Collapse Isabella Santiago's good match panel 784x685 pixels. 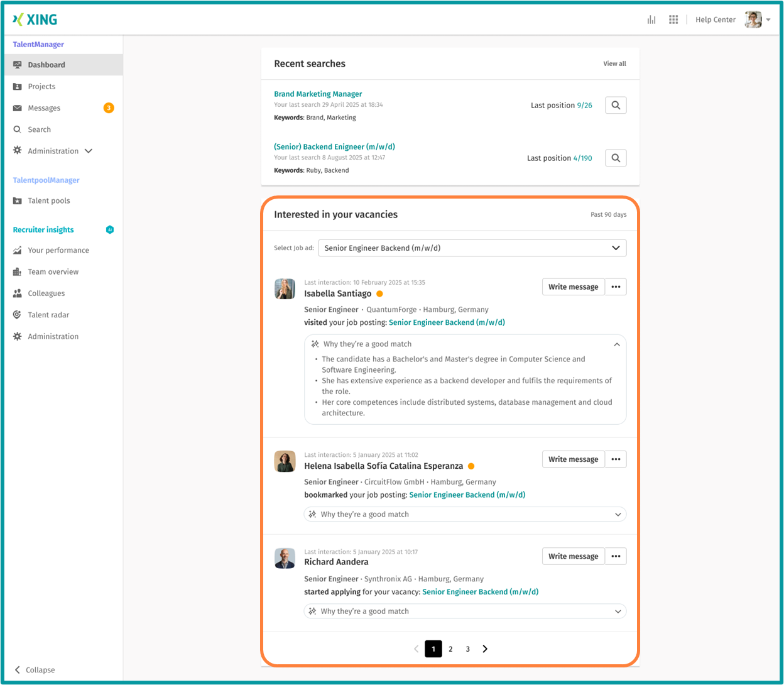coord(616,344)
